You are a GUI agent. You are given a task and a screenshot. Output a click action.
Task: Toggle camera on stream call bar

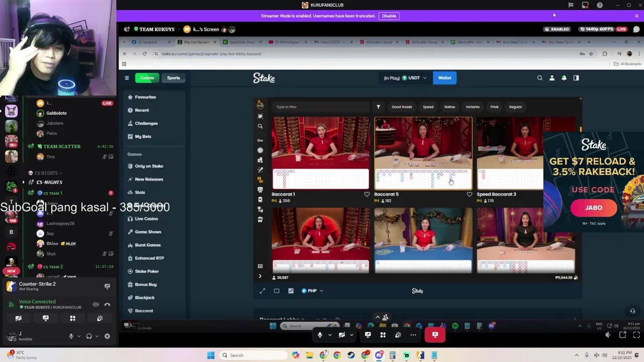coord(342,335)
